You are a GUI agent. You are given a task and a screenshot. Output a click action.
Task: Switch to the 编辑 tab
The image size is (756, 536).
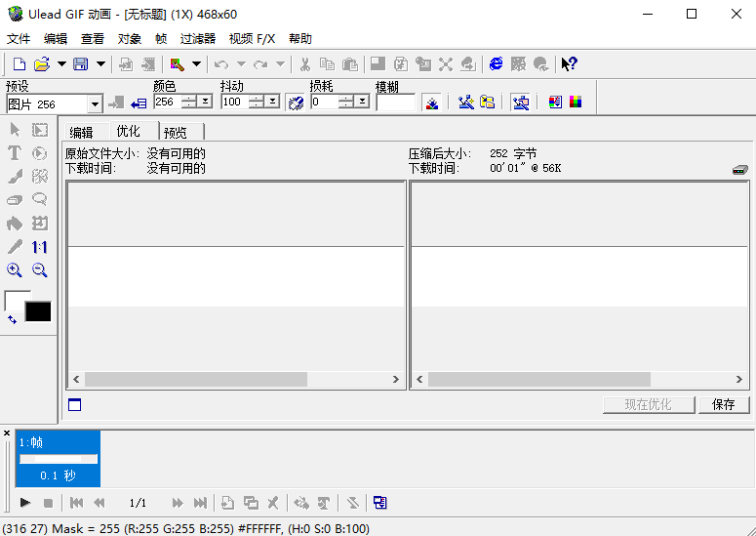(x=81, y=132)
